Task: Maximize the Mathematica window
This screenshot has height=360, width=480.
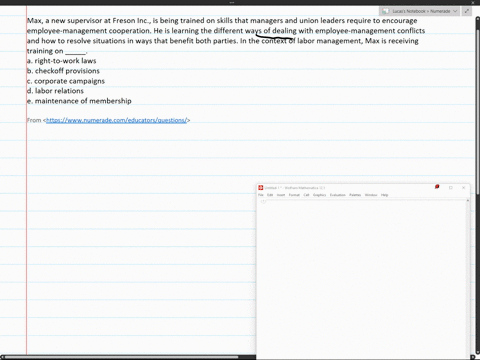Action: [451, 188]
